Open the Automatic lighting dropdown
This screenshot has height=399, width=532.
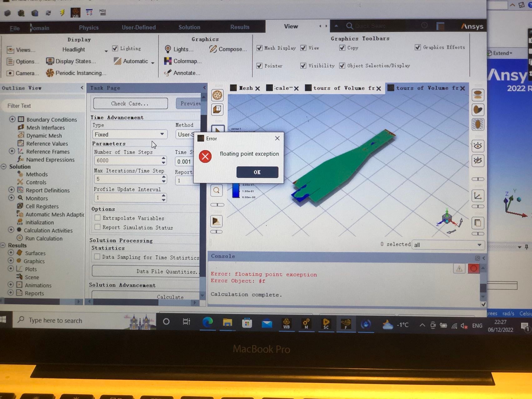coord(153,63)
